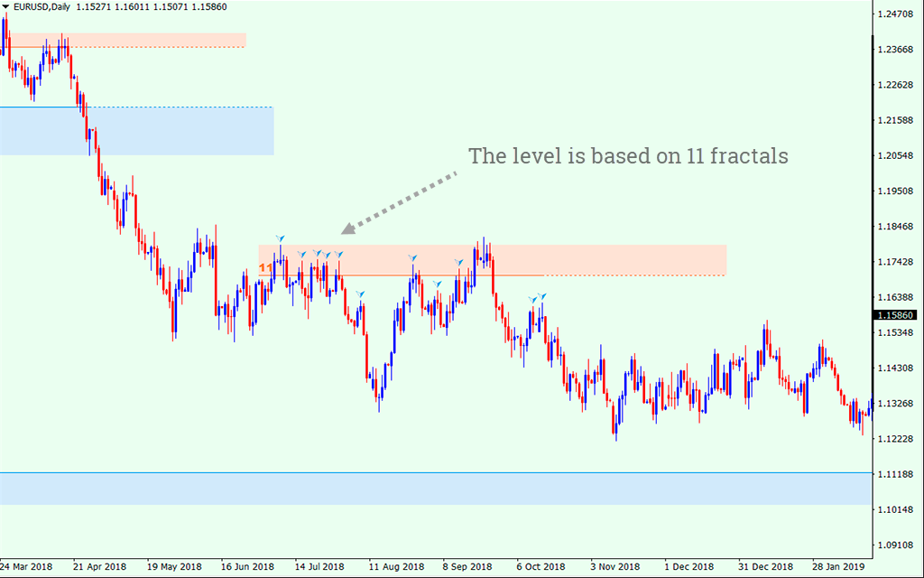Click the 1.10148 price axis label
This screenshot has height=578, width=924.
click(x=895, y=509)
